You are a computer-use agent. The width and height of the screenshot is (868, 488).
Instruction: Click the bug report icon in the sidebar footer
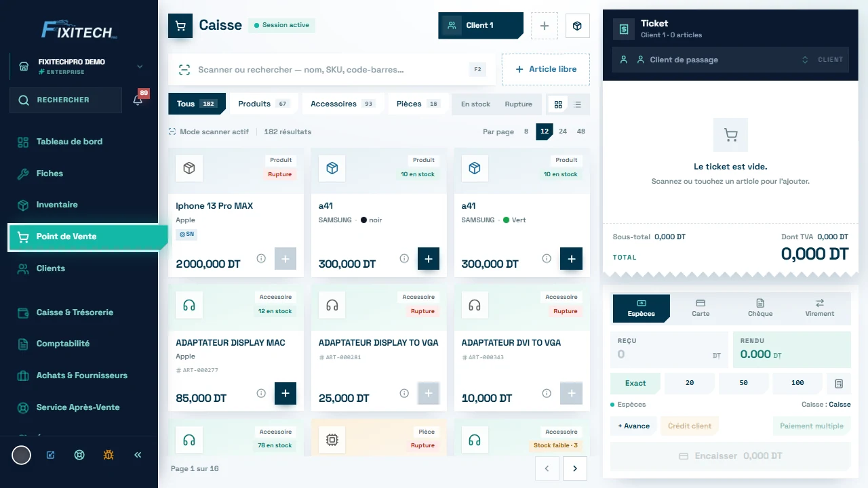[108, 455]
